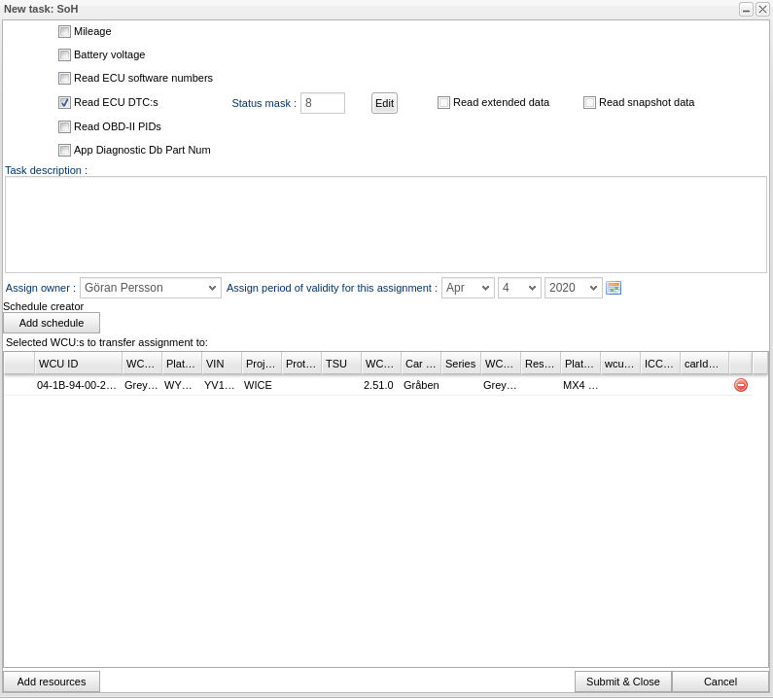Screen dimensions: 773x700
Task: Uncheck Read ECU DTC:s option
Action: tap(65, 103)
